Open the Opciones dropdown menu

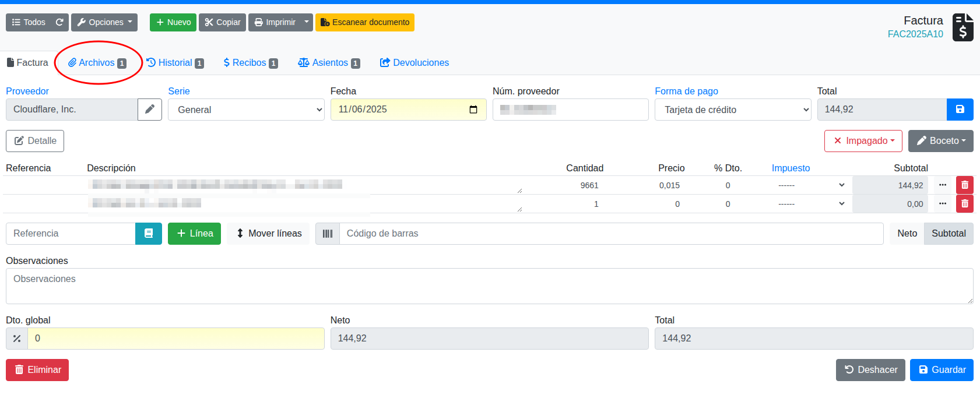104,22
